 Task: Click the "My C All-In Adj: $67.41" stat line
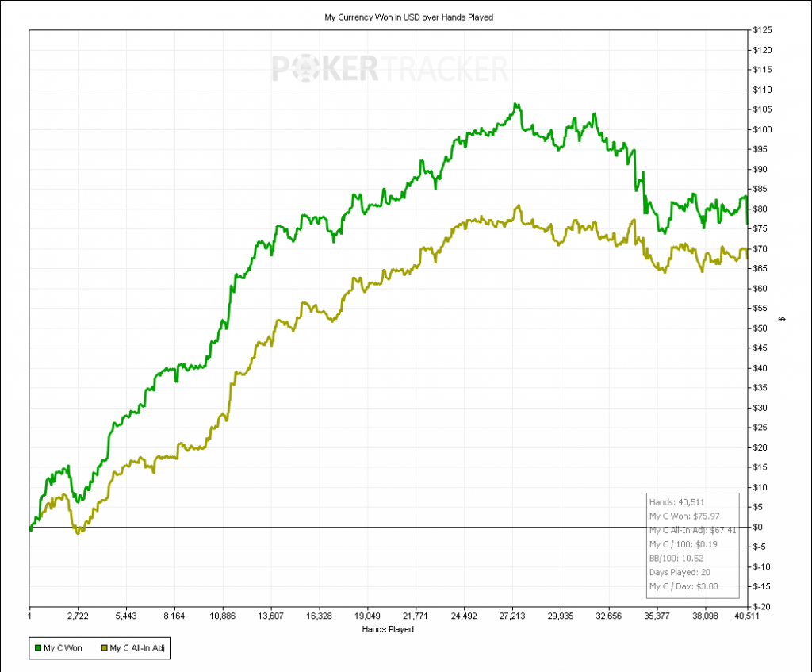coord(693,530)
